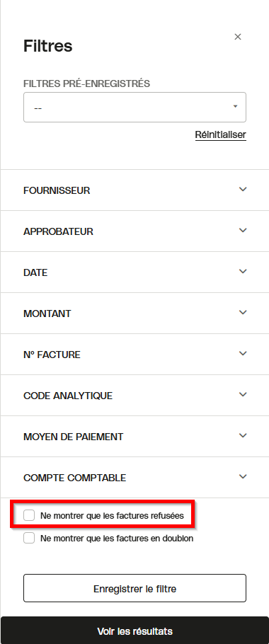
Task: Expand the CODE ANALYTIQUE section label
Action: coord(68,396)
